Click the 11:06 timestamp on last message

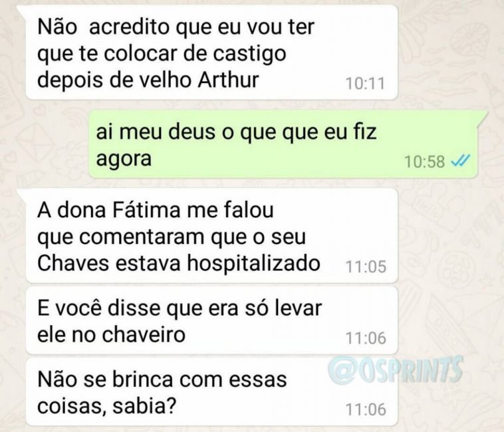pos(366,409)
